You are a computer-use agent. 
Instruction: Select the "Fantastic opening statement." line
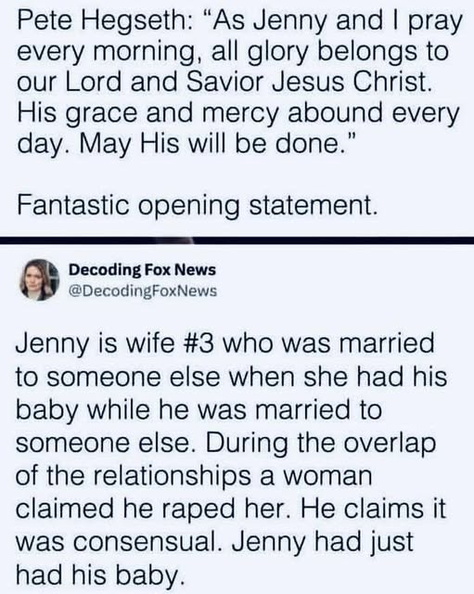pos(197,205)
